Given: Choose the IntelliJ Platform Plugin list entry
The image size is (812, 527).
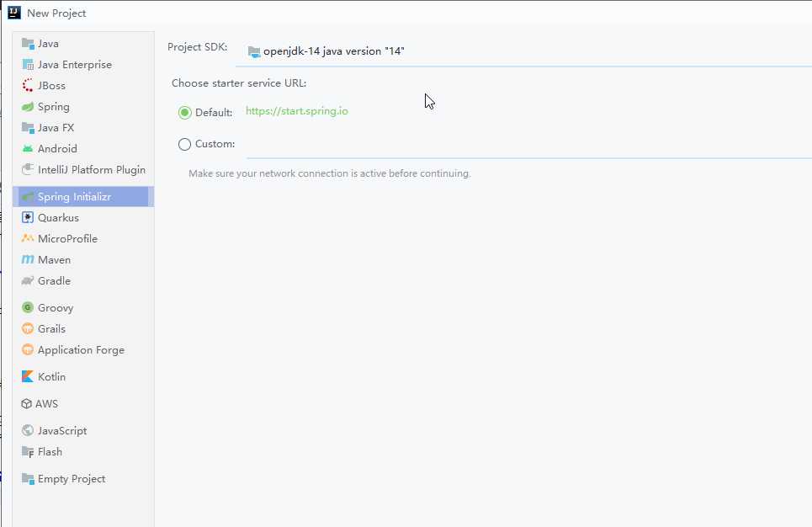Looking at the screenshot, I should click(x=83, y=169).
